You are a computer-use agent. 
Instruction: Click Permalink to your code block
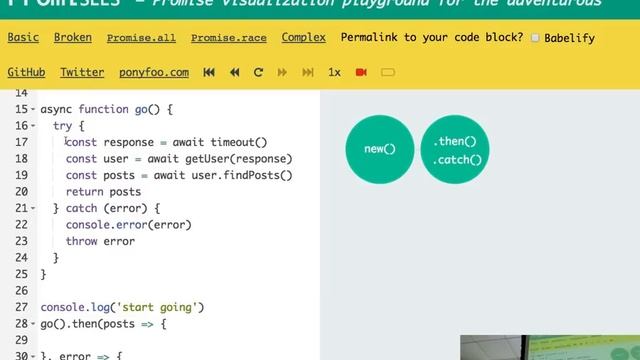432,38
